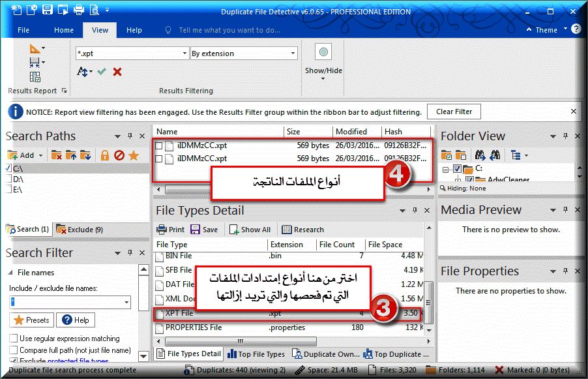This screenshot has width=588, height=379.
Task: Click the Show/Hide ribbon button
Action: (x=323, y=62)
